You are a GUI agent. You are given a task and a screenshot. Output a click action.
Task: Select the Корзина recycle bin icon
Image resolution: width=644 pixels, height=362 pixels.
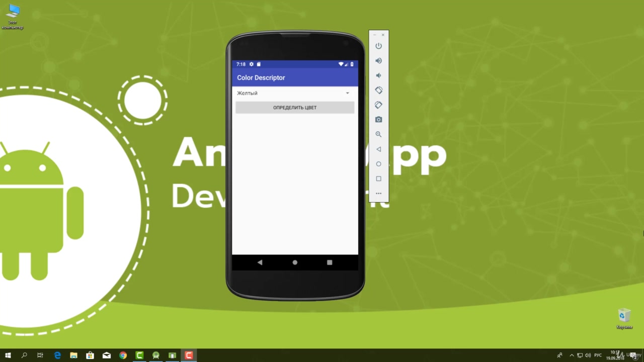click(624, 319)
